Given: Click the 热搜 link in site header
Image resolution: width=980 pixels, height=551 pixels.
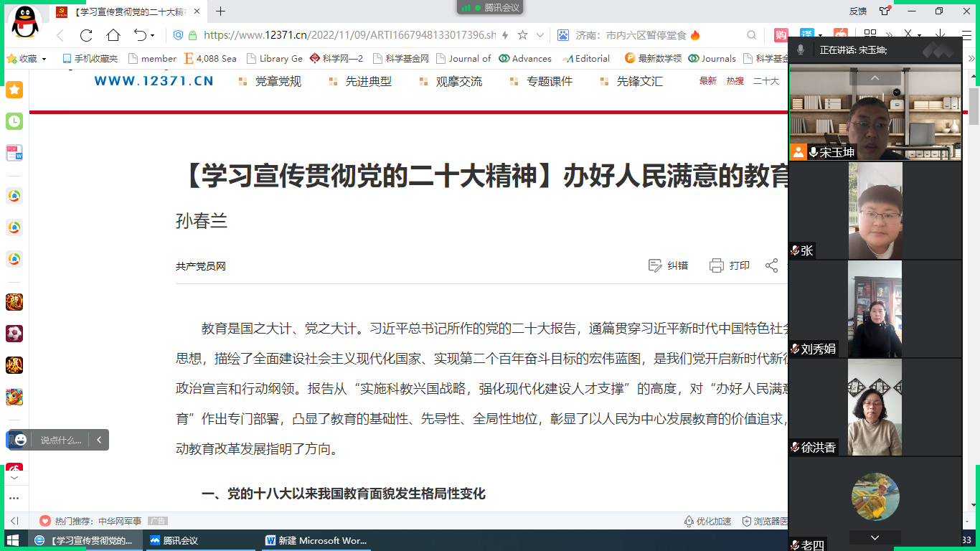Looking at the screenshot, I should click(x=735, y=81).
